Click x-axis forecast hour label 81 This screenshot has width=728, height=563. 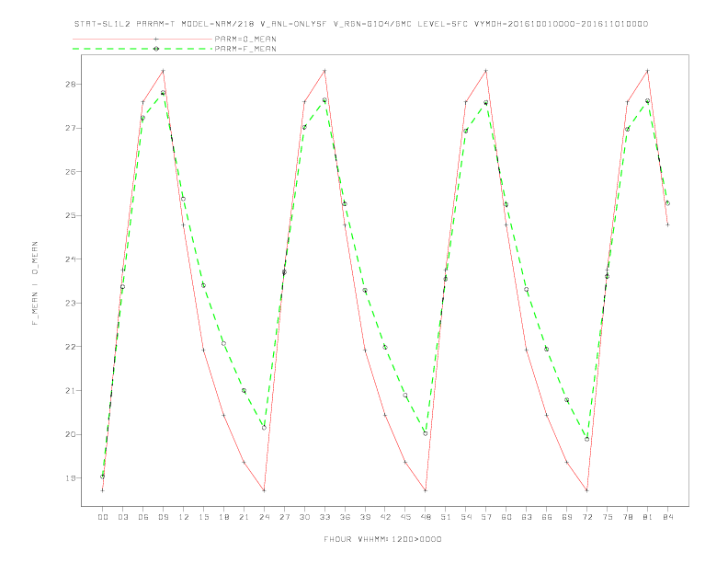tap(648, 517)
